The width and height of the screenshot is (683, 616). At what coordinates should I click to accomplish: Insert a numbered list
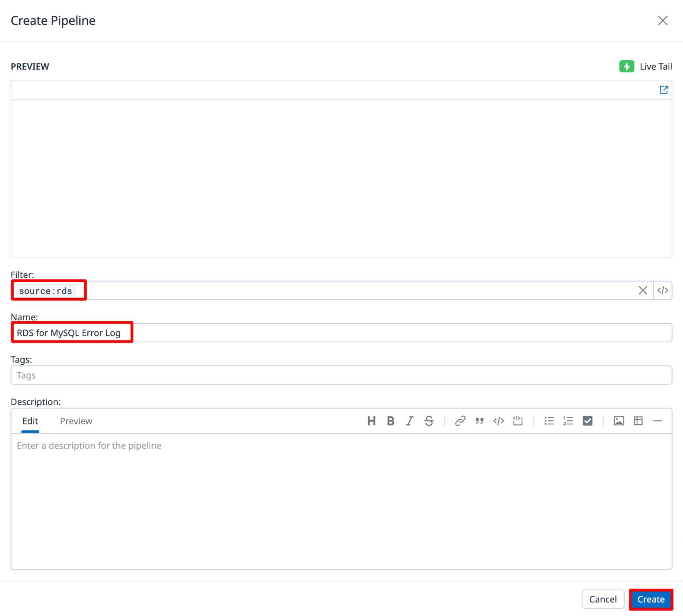568,421
